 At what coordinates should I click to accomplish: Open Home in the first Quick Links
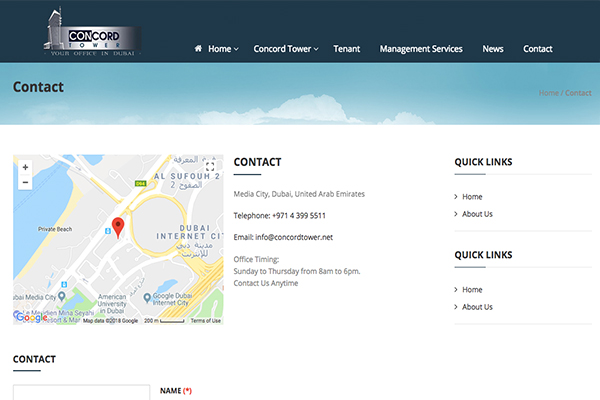472,197
